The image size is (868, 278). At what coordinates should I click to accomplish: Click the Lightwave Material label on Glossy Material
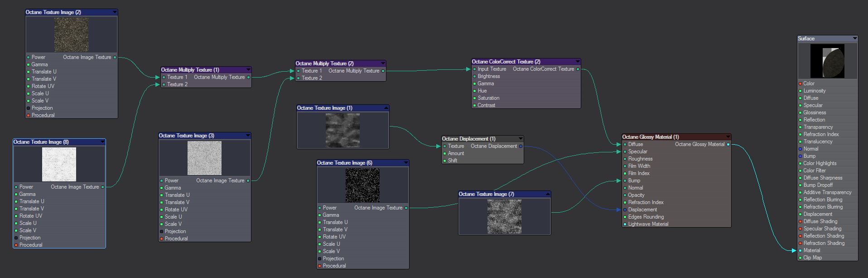coord(648,224)
